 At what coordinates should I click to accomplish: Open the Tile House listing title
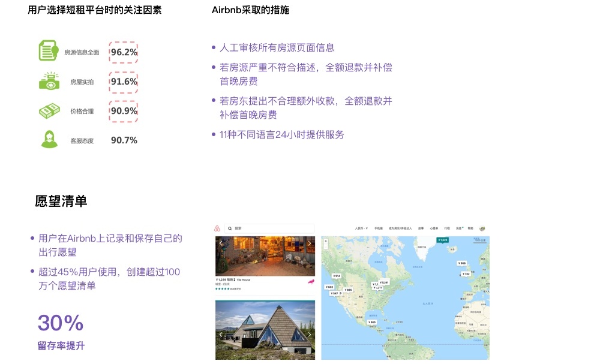(x=244, y=280)
